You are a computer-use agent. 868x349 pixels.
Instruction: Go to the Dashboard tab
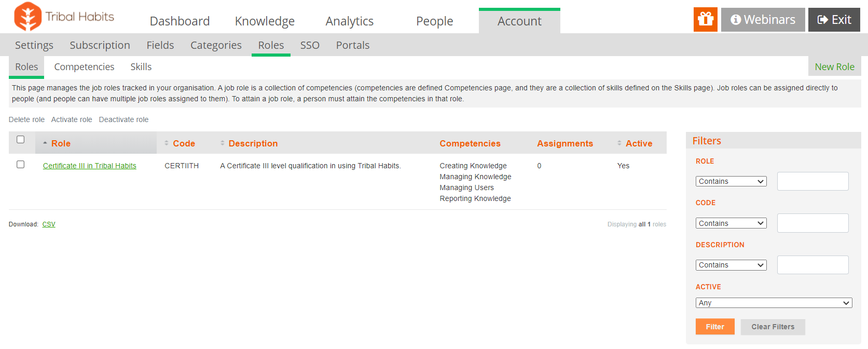pos(180,21)
